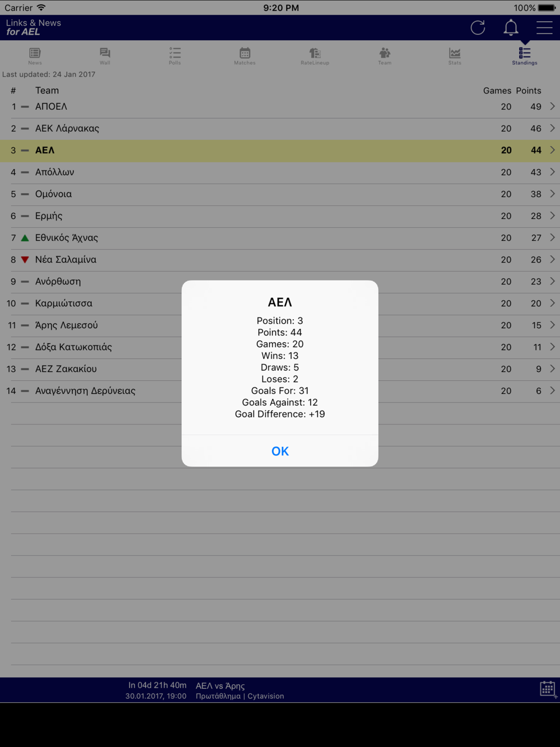Image resolution: width=560 pixels, height=747 pixels.
Task: Switch to the Stats tab
Action: [x=455, y=56]
